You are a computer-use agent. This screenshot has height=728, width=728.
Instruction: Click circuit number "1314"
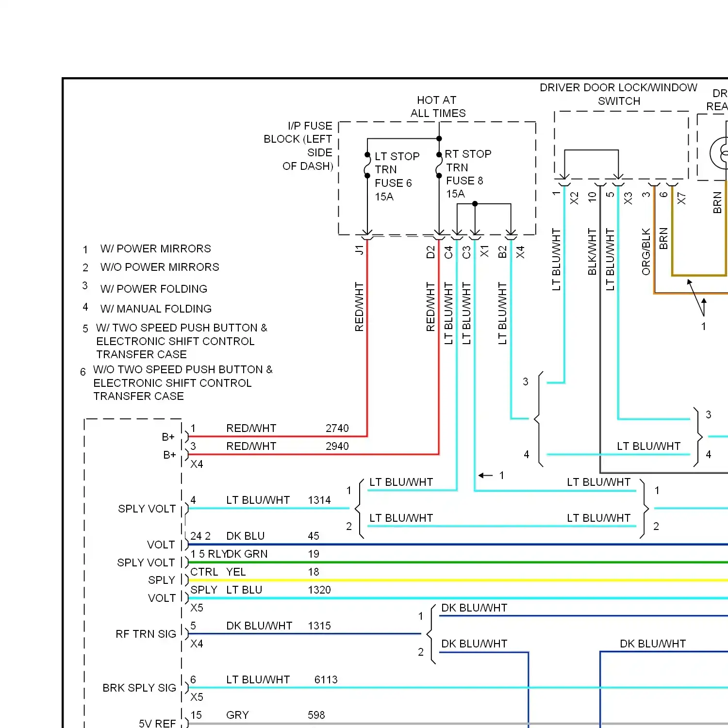coord(319,500)
